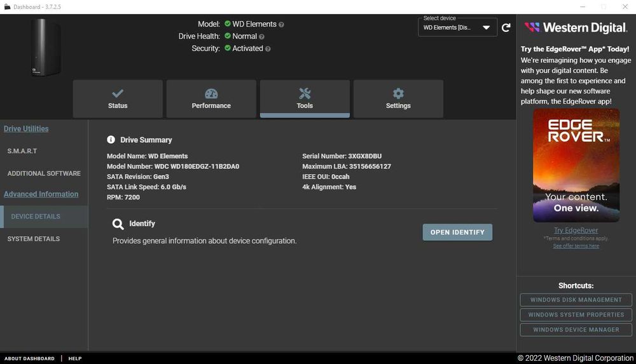Click the Drive Summary info icon

[x=111, y=140]
